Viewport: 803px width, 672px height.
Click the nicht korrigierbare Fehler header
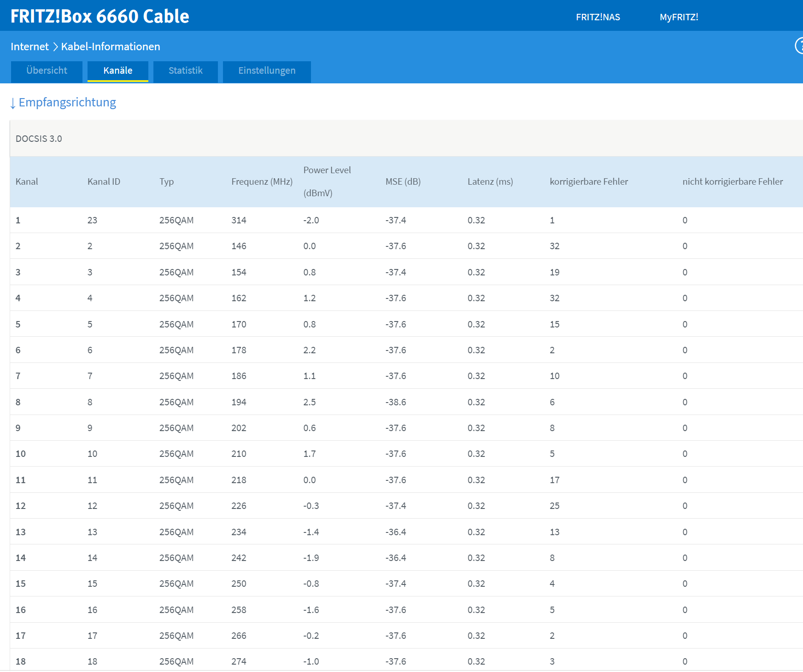click(x=733, y=181)
